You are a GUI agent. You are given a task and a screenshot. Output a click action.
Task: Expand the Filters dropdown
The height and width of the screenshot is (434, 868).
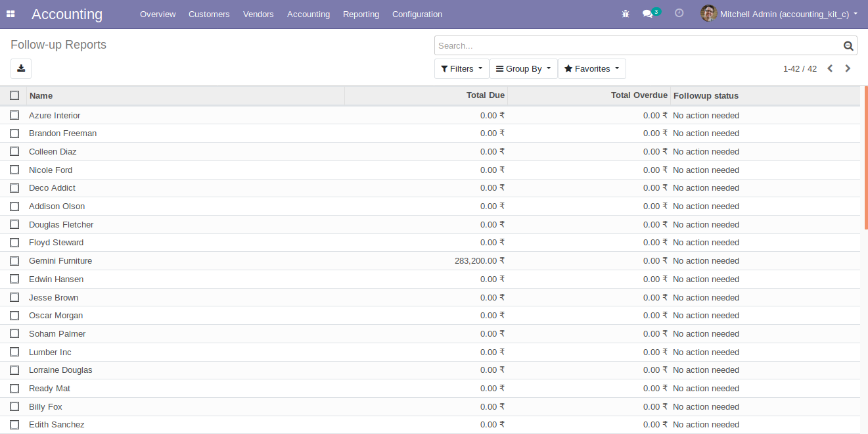point(461,68)
